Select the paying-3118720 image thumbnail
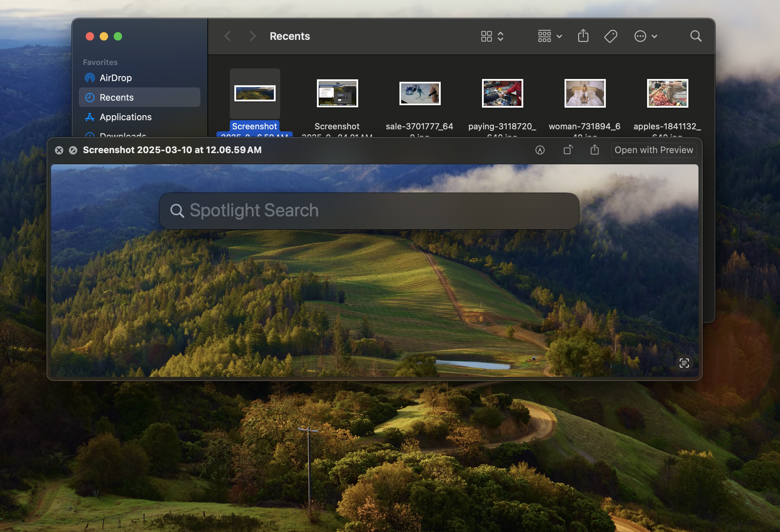This screenshot has height=532, width=780. pos(502,93)
